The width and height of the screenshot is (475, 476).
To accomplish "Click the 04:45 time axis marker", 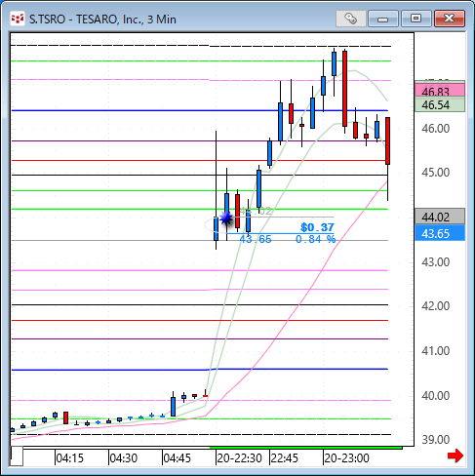I will (177, 457).
